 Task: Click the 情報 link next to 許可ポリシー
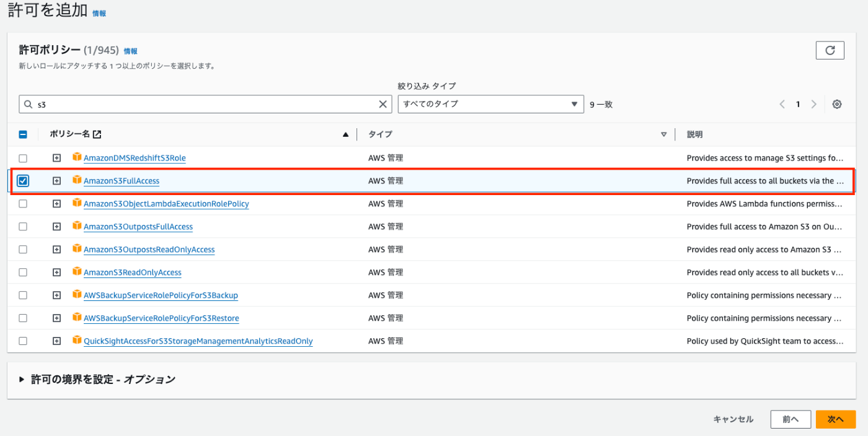pos(130,51)
